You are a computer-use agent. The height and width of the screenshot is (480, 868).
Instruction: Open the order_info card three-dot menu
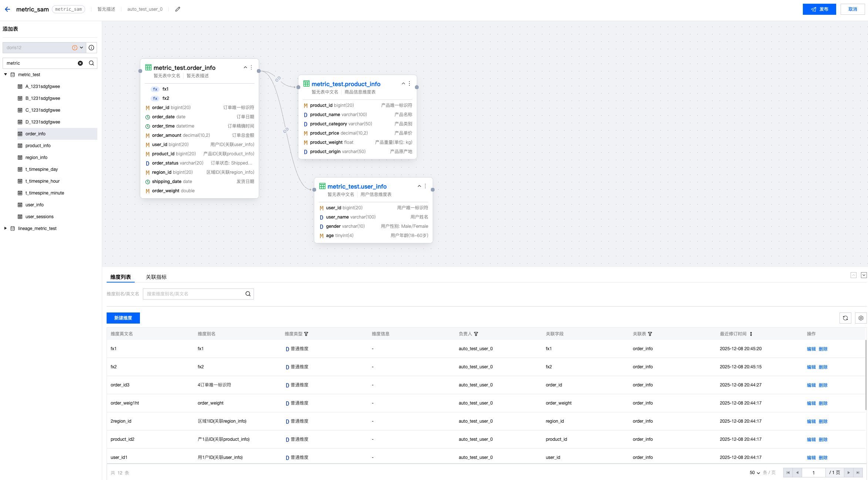pos(251,67)
